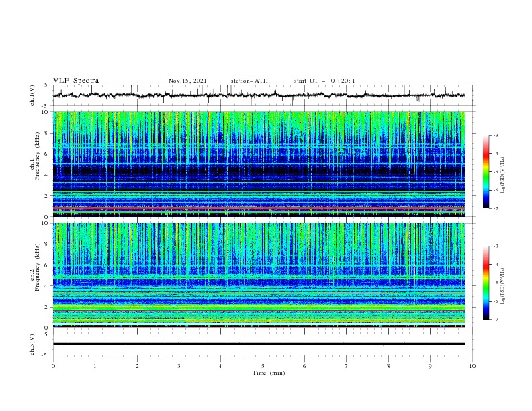Click the ch.1 spectrogram color bar
Viewport: 532px width, 411px height.
(486, 172)
